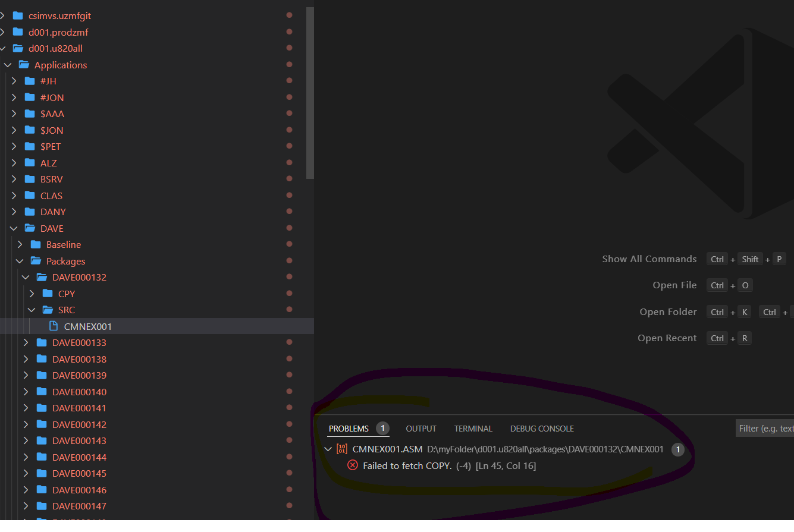Click the Problems count badge showing 1
The width and height of the screenshot is (794, 532).
point(382,427)
